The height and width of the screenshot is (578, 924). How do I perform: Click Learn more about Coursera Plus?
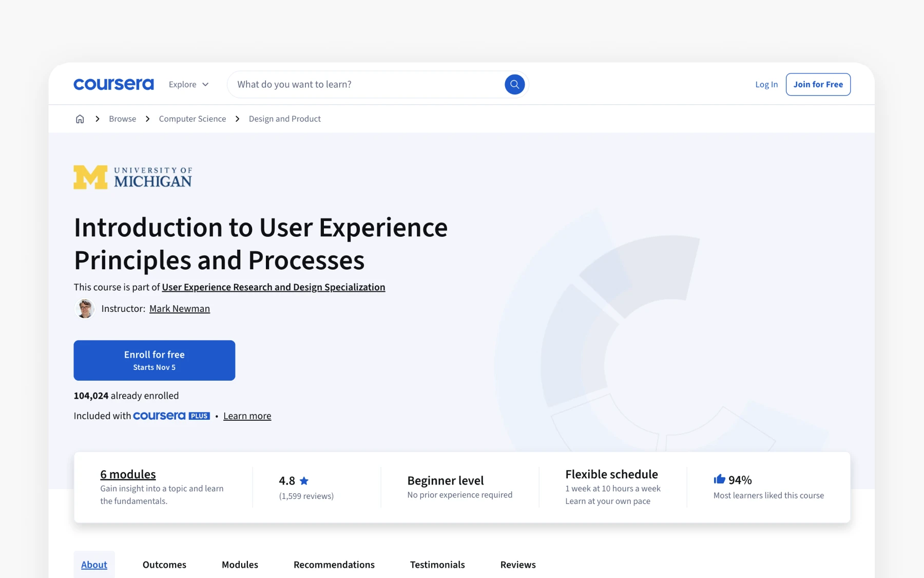click(247, 416)
